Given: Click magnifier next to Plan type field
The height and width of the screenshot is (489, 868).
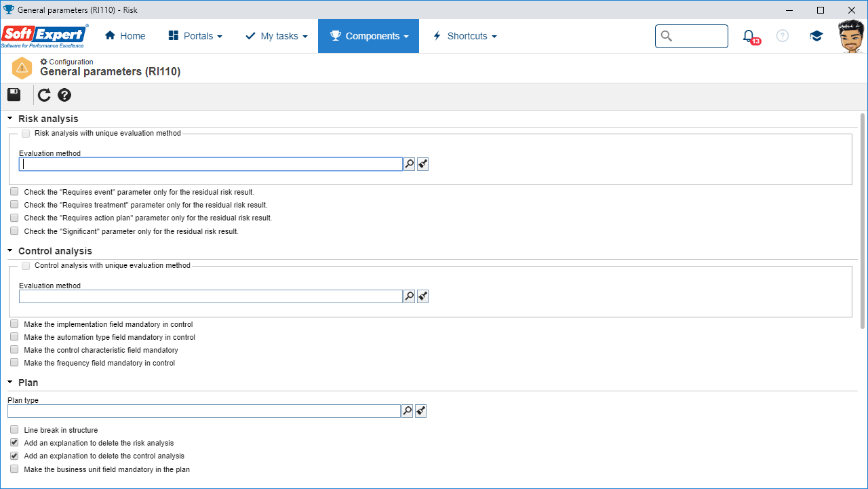Looking at the screenshot, I should pyautogui.click(x=407, y=411).
